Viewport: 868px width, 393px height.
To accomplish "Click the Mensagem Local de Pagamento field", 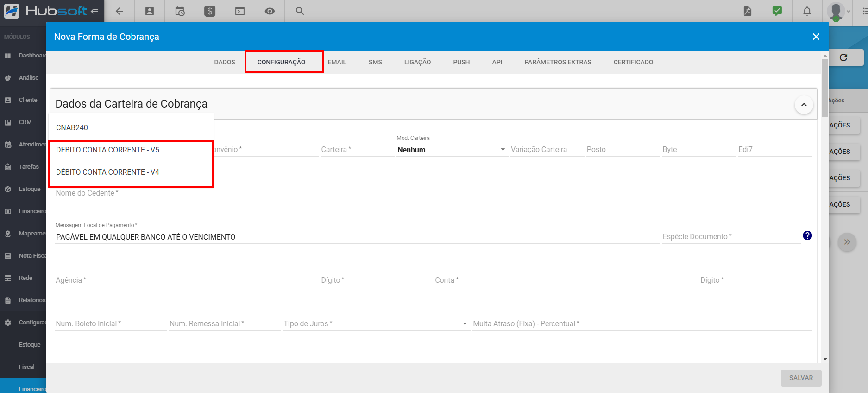I will pyautogui.click(x=357, y=237).
